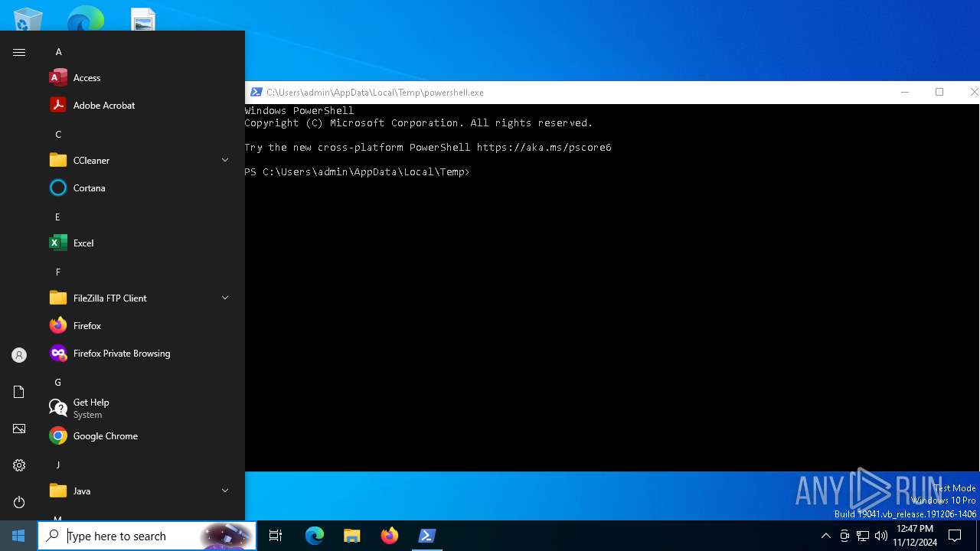Select the Recycle Bin desktop icon
The image size is (980, 551).
(x=28, y=19)
